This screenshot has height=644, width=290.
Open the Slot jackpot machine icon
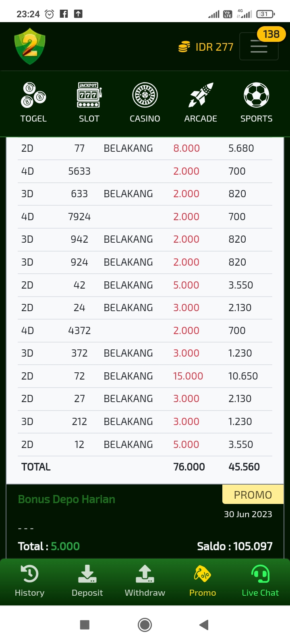tap(89, 95)
